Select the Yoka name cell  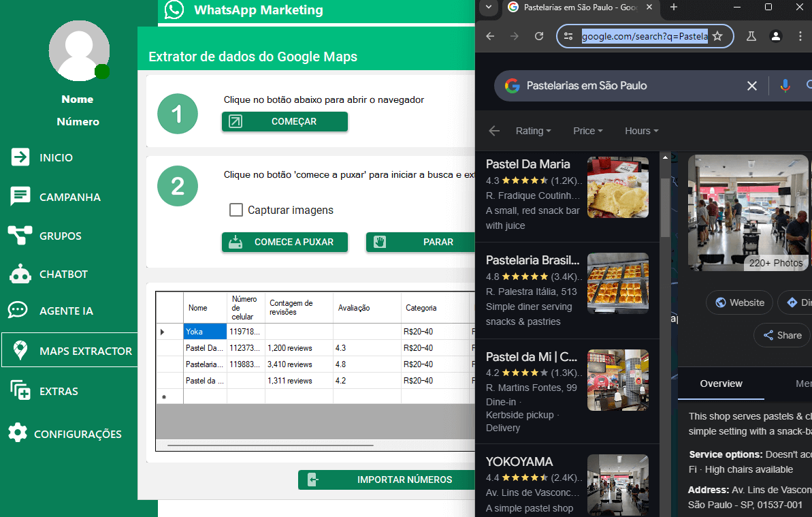[205, 332]
